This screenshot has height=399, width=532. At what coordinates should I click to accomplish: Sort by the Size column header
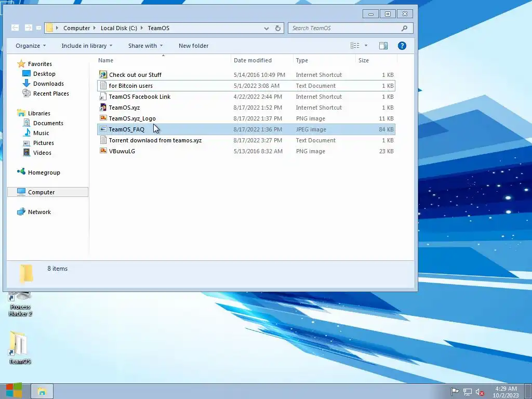coord(376,60)
